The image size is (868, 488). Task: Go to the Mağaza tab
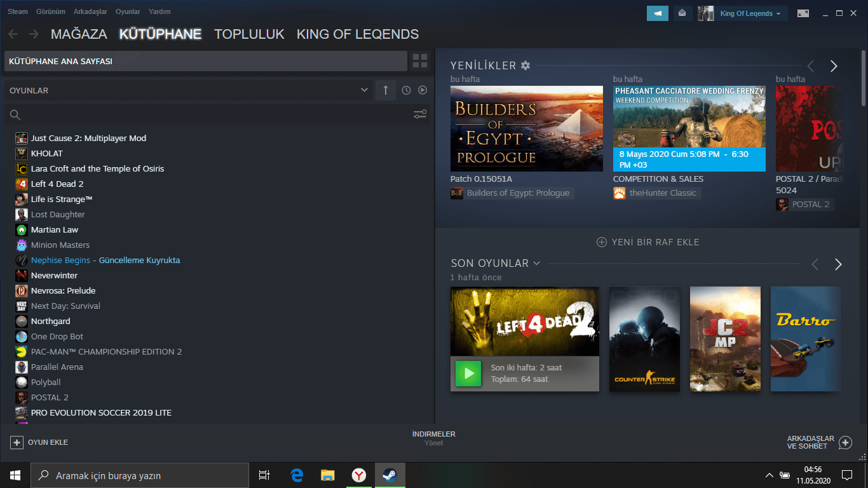pyautogui.click(x=79, y=34)
